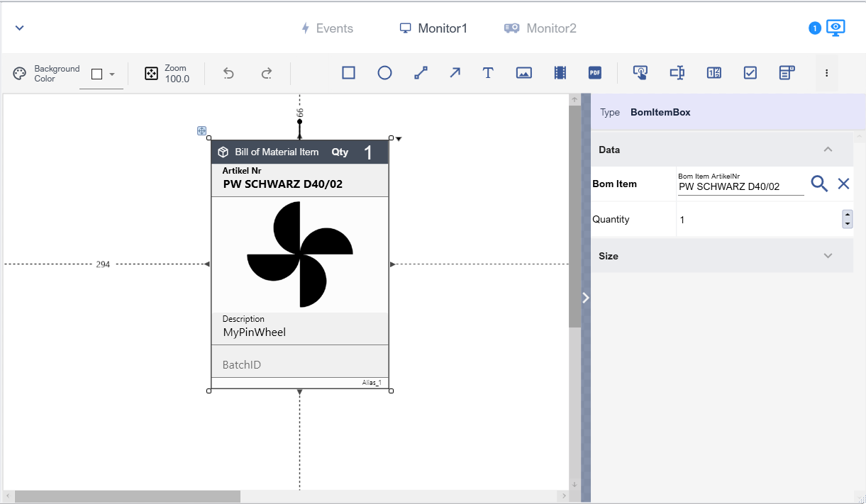
Task: Choose the arrow drawing tool
Action: pos(455,73)
